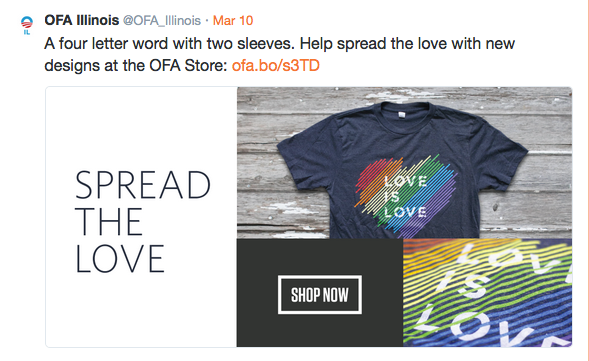Click the word SPREAD in promo panel
Viewport: 589px width, 361px height.
click(x=143, y=185)
